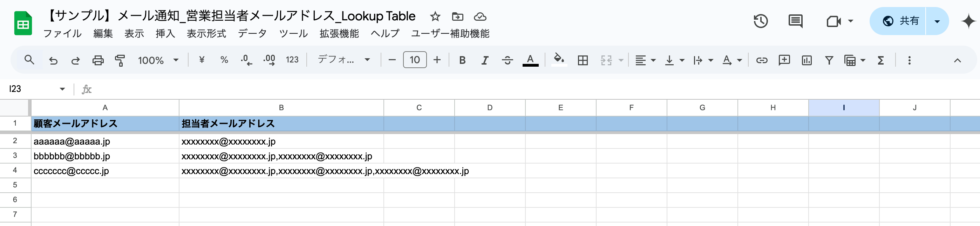Merge cells button
This screenshot has height=226, width=980.
click(x=606, y=60)
